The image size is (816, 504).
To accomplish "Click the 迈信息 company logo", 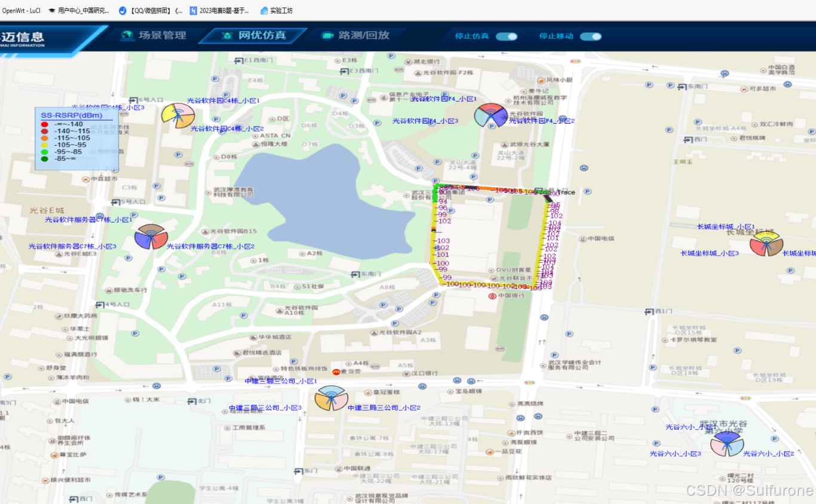I will pos(23,38).
